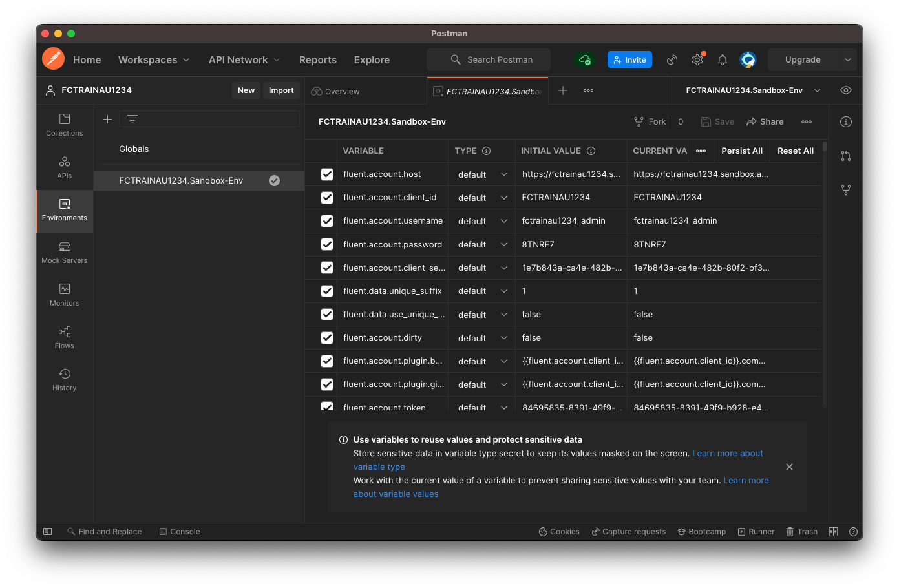Open Mock Servers in the sidebar

coord(65,253)
